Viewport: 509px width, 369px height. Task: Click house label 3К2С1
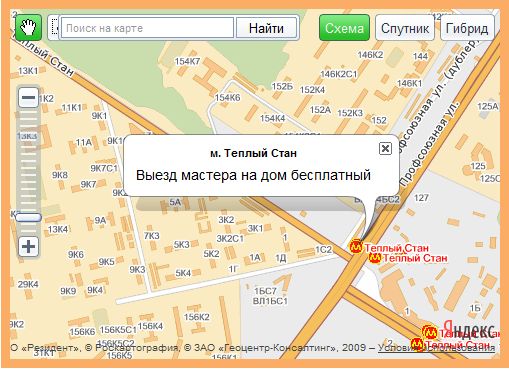tap(230, 239)
